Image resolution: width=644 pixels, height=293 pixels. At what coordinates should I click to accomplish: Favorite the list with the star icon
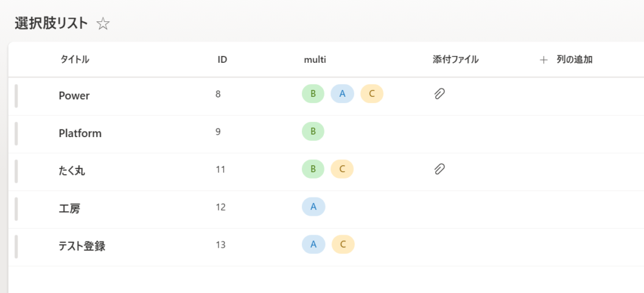tap(103, 24)
